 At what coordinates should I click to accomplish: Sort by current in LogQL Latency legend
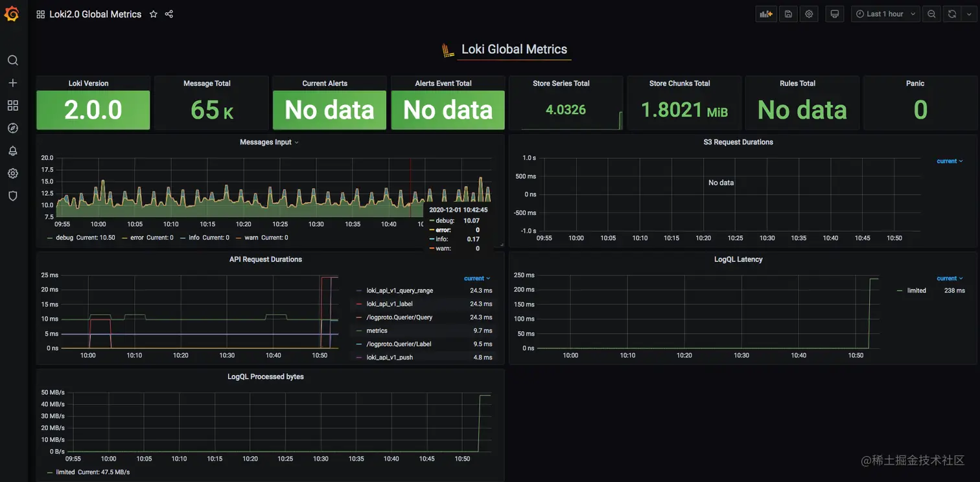click(x=950, y=279)
